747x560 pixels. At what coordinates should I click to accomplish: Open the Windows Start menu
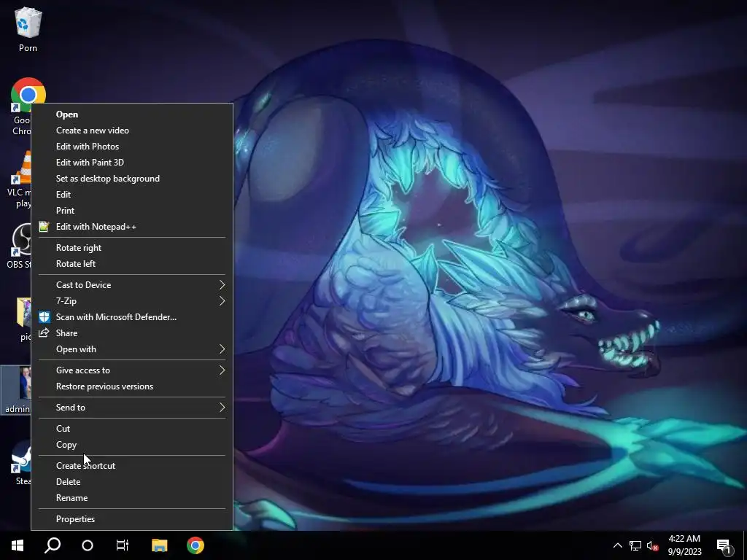point(18,545)
